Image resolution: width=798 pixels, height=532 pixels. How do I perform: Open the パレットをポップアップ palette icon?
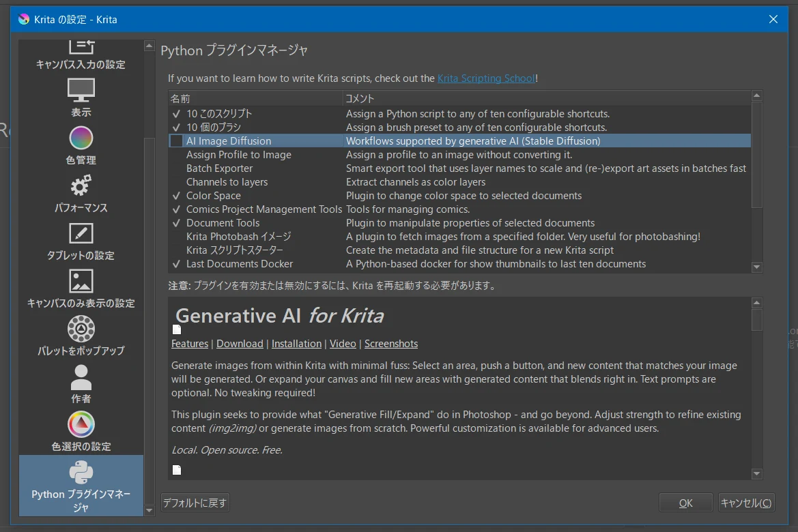[81, 329]
